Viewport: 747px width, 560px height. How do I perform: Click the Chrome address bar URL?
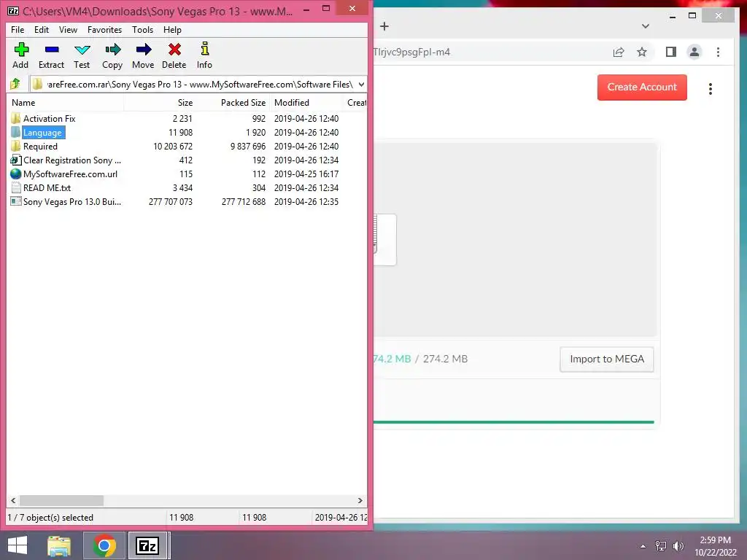click(x=411, y=52)
